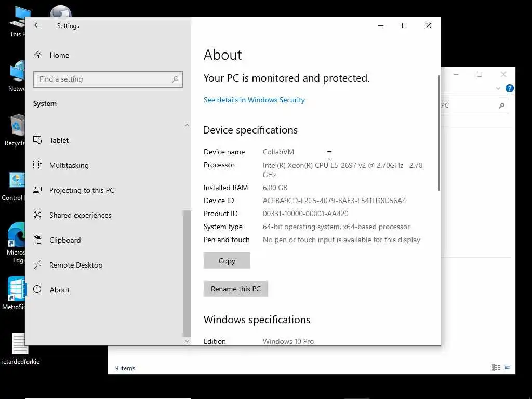Click the Copy device specifications button

point(227,261)
